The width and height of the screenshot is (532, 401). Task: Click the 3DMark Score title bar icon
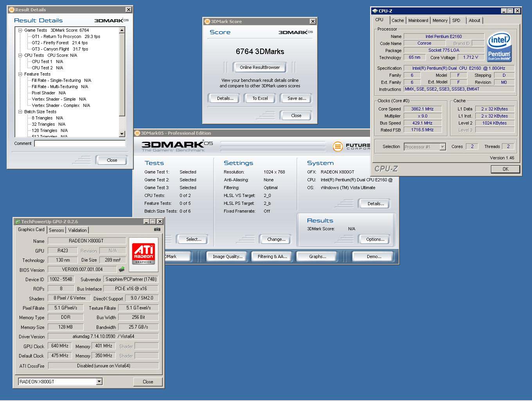click(207, 22)
